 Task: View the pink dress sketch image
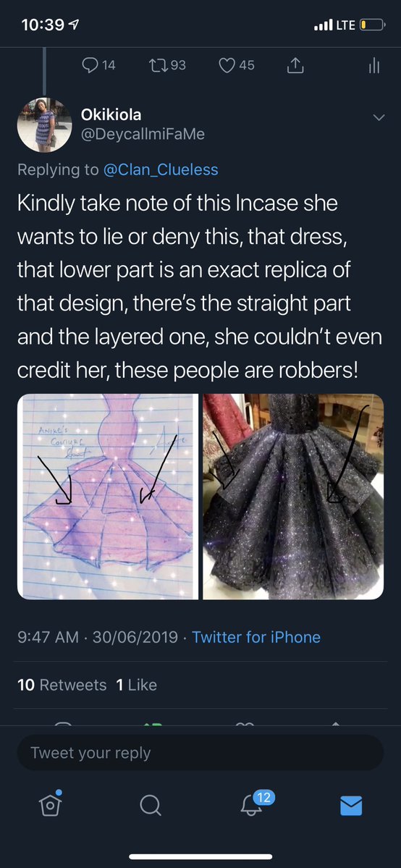(x=107, y=497)
